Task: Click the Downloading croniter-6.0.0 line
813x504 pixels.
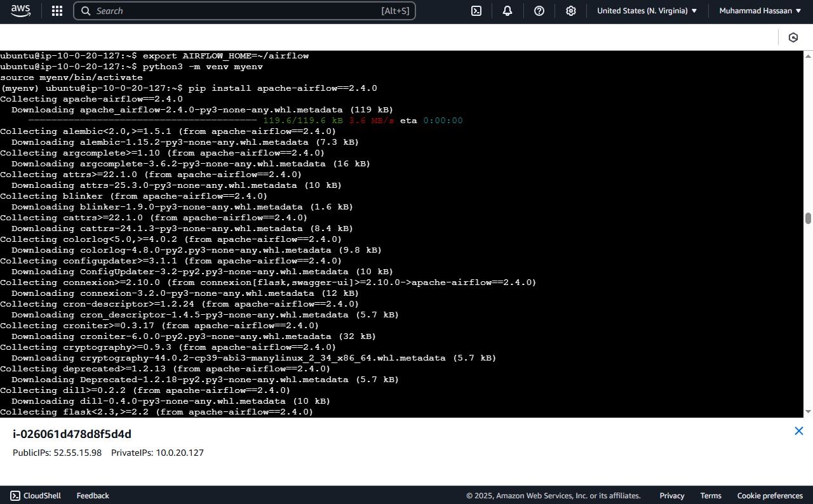Action: point(194,336)
